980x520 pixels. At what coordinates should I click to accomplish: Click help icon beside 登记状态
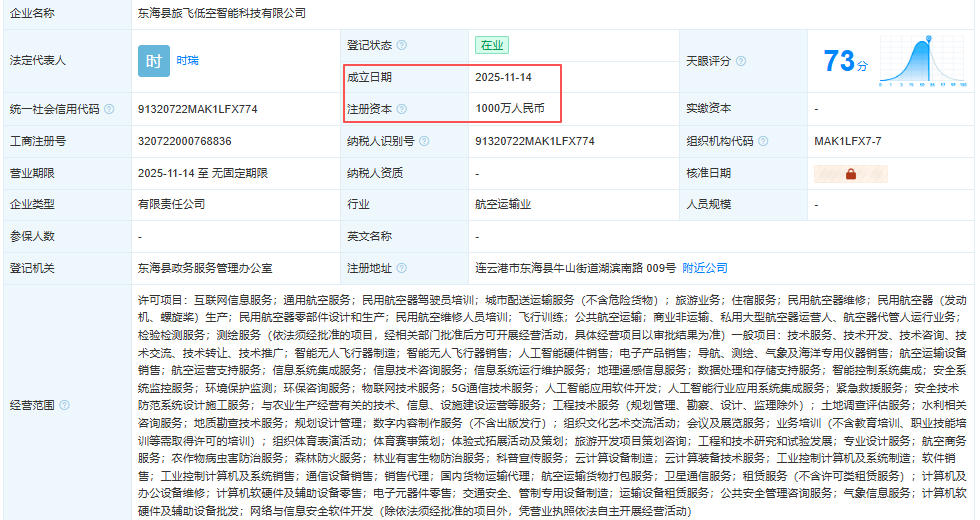pos(401,45)
